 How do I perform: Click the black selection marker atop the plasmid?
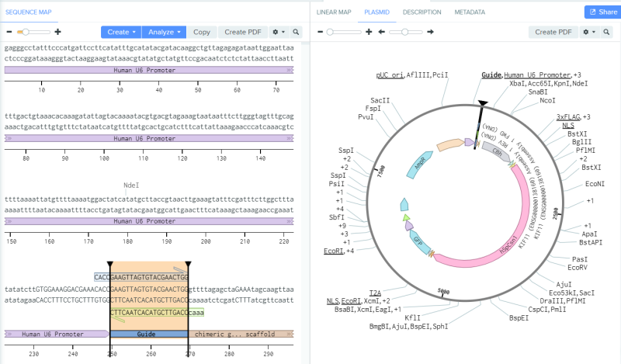tap(483, 103)
